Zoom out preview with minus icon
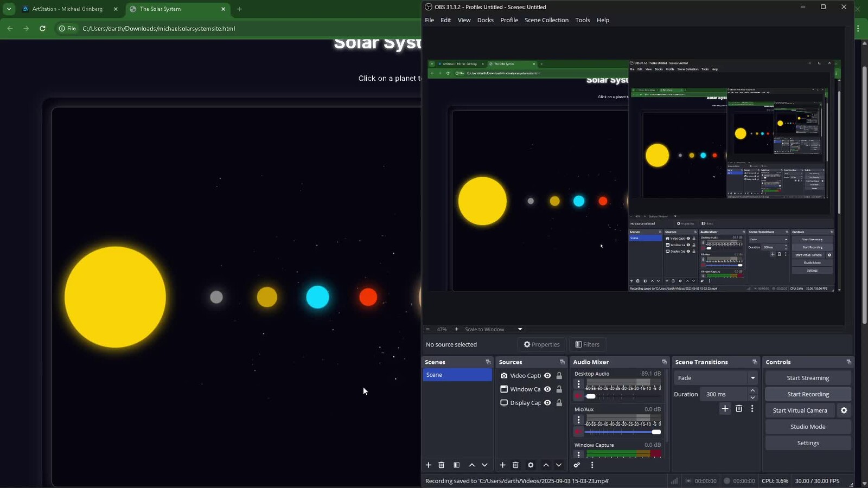Image resolution: width=868 pixels, height=488 pixels. 427,329
